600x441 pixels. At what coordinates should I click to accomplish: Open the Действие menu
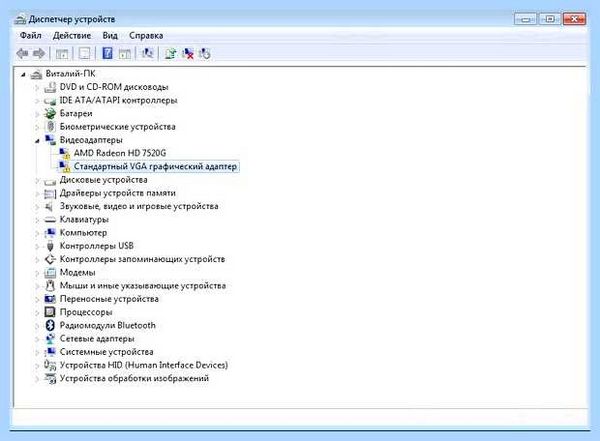72,36
